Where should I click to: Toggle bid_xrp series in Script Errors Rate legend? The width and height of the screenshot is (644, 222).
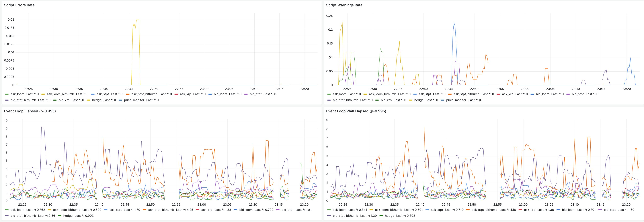click(x=64, y=100)
